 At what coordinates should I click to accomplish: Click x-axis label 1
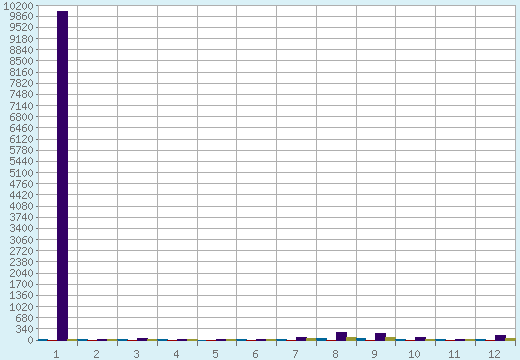[x=56, y=354]
